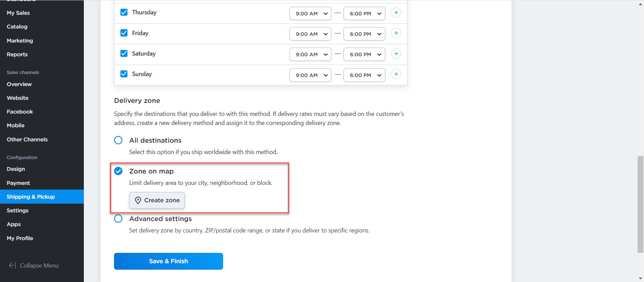This screenshot has height=282, width=644.
Task: Go to Payment configuration page
Action: pos(18,183)
